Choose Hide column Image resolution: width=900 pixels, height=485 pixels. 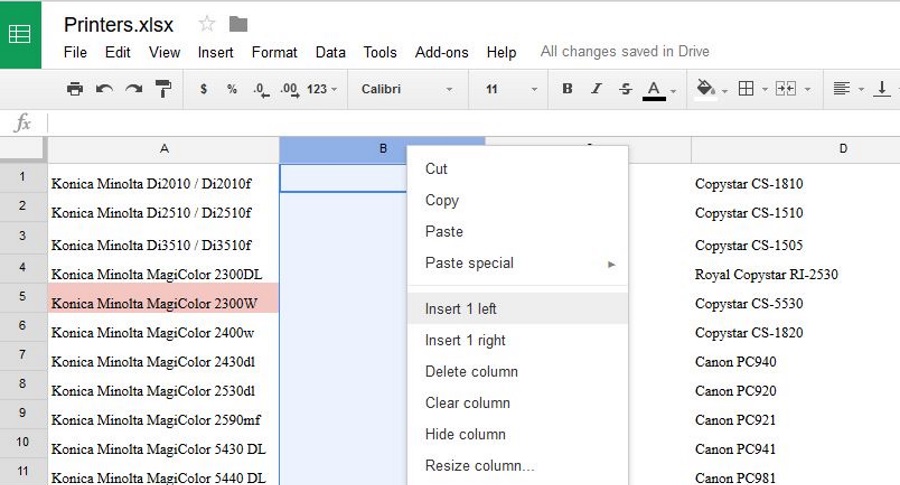518,434
